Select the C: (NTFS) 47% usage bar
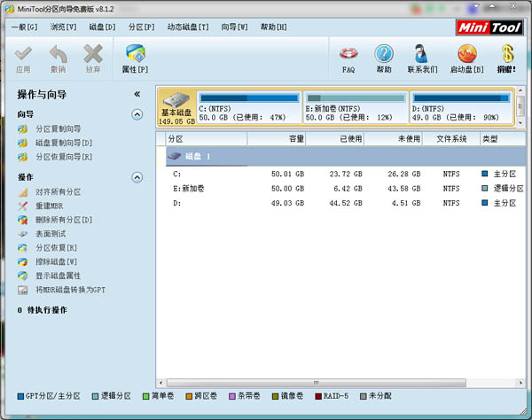This screenshot has height=420, width=532. coord(249,98)
